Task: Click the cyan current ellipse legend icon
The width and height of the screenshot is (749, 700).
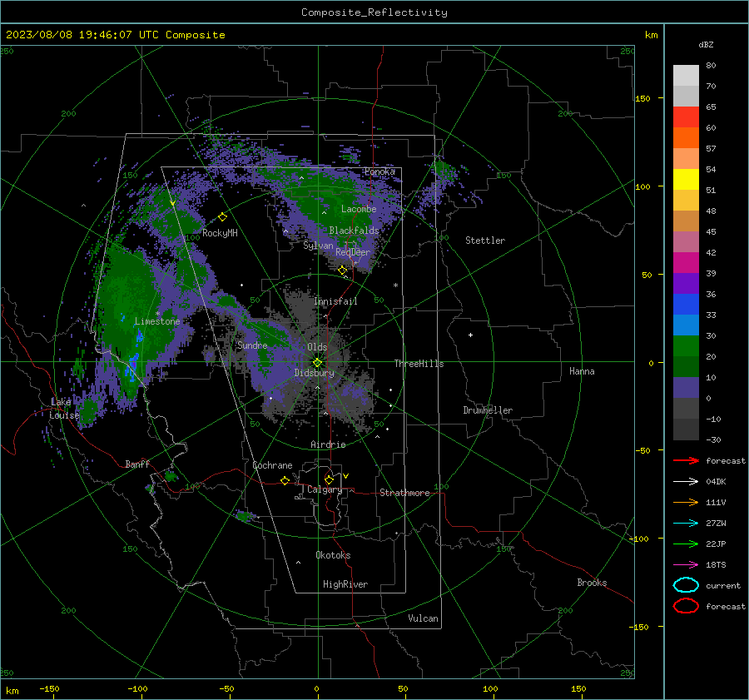Action: 686,585
